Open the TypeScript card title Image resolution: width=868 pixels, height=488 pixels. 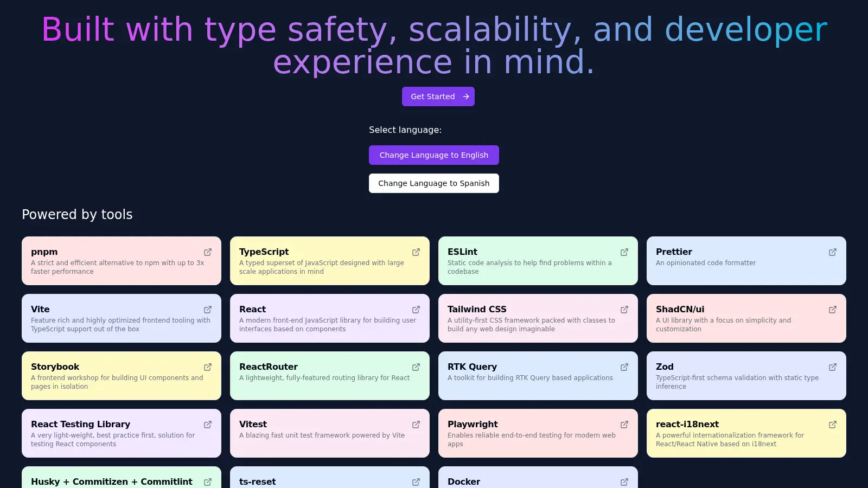tap(264, 252)
